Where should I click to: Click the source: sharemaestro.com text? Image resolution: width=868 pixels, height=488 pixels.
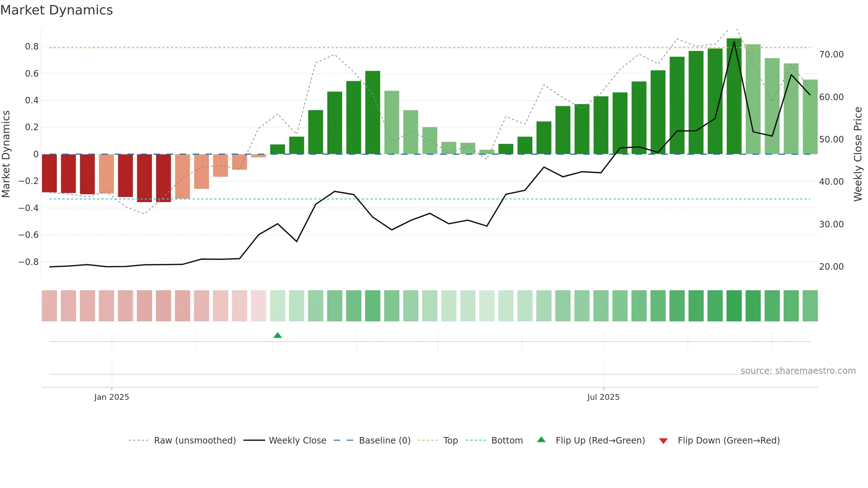tap(798, 371)
